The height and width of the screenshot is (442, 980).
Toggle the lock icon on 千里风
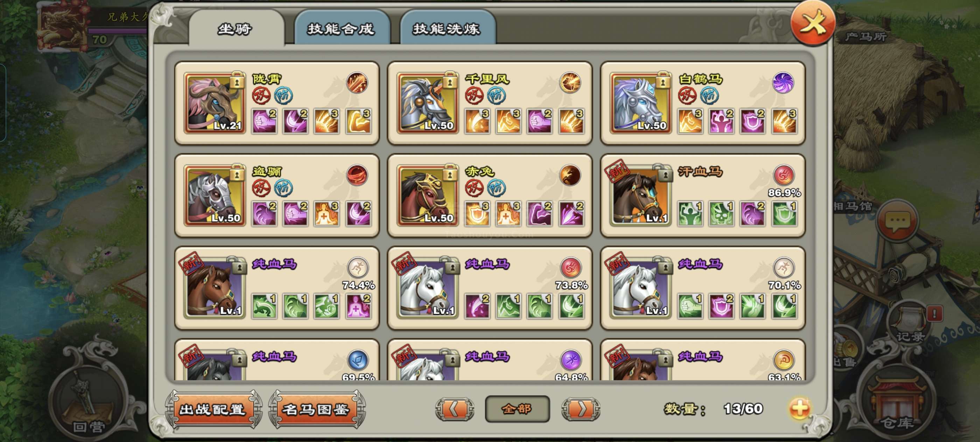pos(450,80)
